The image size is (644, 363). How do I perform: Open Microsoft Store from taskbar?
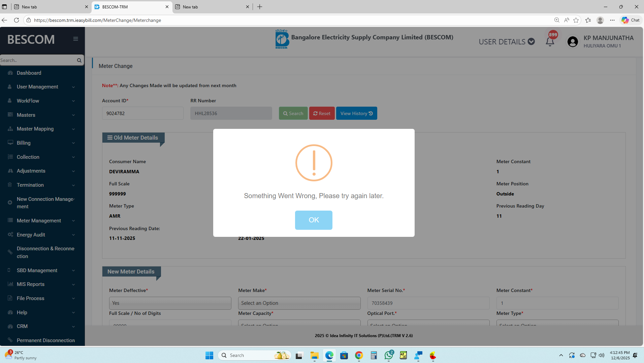(x=344, y=355)
